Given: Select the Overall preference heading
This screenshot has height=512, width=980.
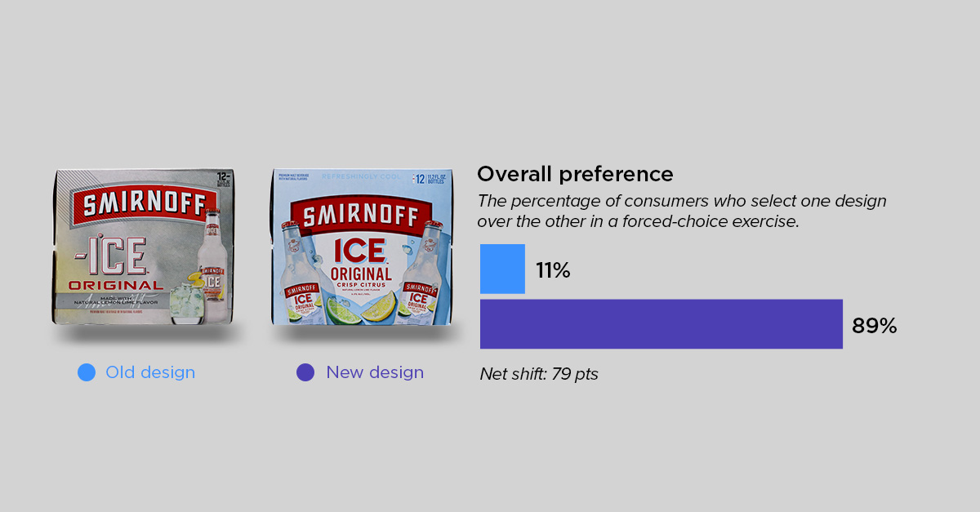Looking at the screenshot, I should pos(575,174).
